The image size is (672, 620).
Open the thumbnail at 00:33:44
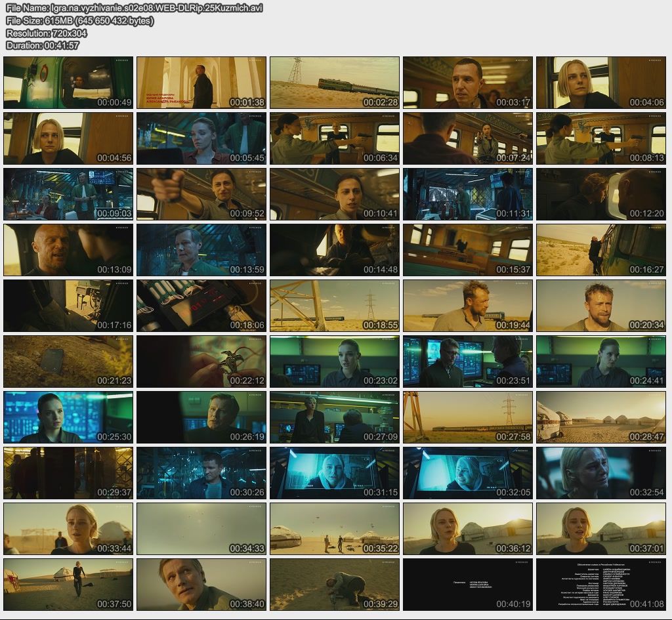[68, 529]
